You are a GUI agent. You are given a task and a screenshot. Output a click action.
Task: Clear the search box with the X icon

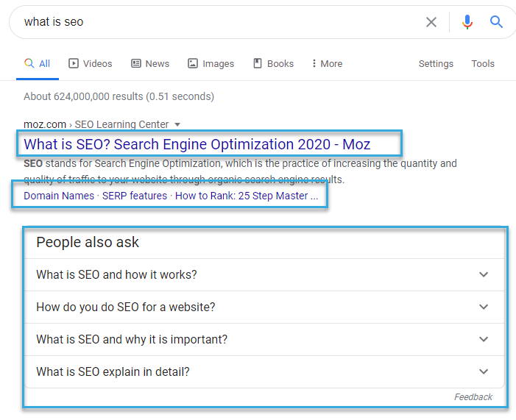point(431,22)
